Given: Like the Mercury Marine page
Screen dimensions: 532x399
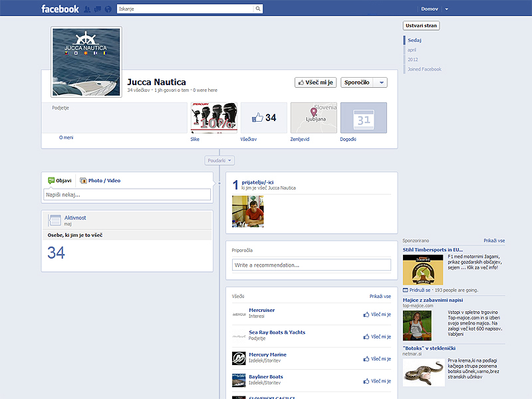Looking at the screenshot, I should click(x=377, y=358).
